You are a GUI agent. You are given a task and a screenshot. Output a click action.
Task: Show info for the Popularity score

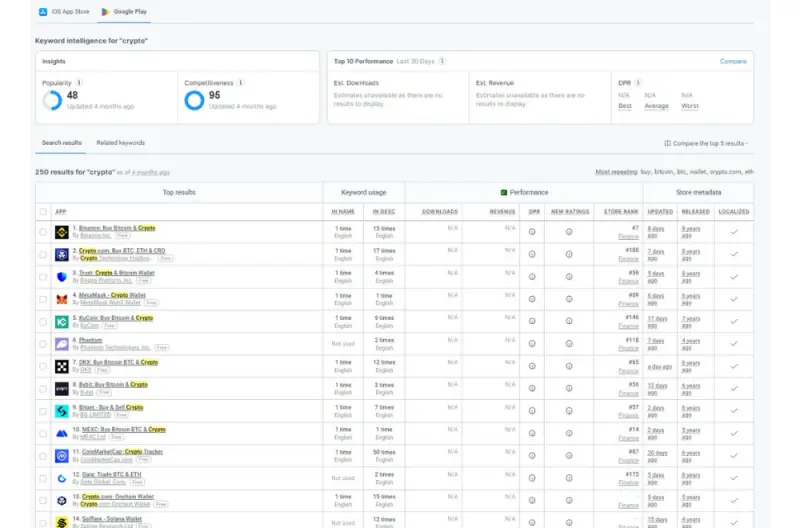pyautogui.click(x=79, y=83)
